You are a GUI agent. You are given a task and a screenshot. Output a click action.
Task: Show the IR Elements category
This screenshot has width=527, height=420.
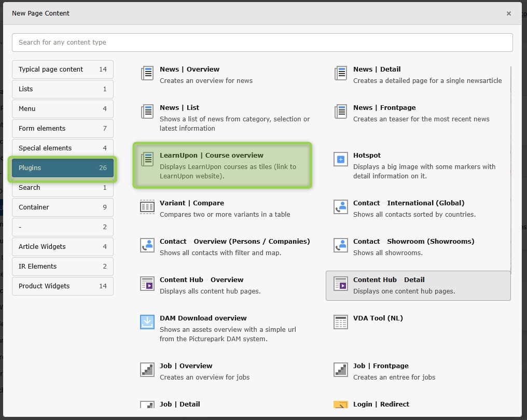coord(63,267)
